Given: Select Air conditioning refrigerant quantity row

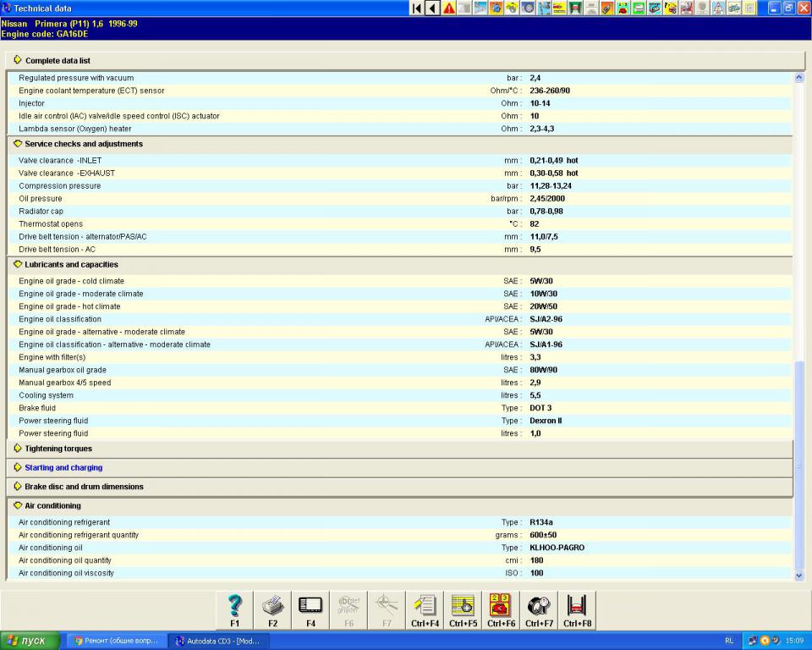Looking at the screenshot, I should pyautogui.click(x=400, y=535).
